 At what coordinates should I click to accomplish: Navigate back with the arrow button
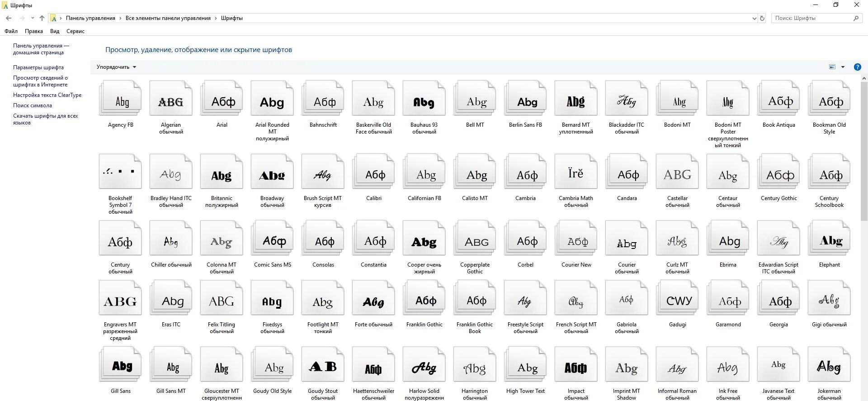click(x=9, y=18)
